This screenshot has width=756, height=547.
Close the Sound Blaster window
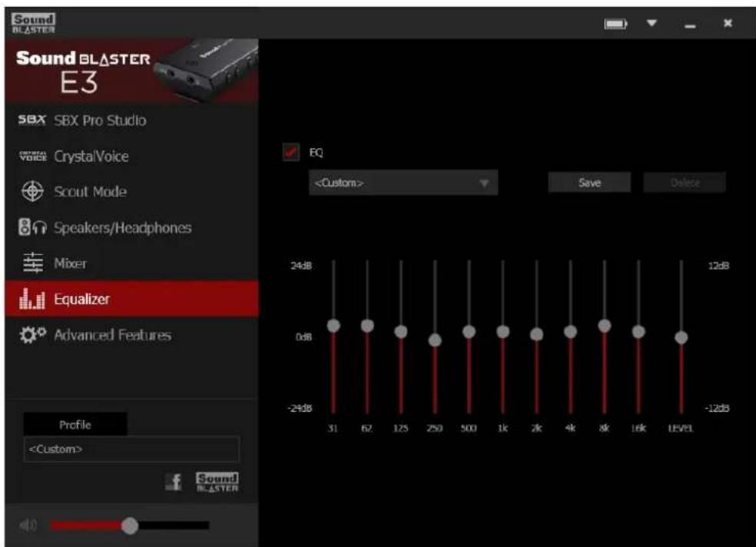(728, 23)
